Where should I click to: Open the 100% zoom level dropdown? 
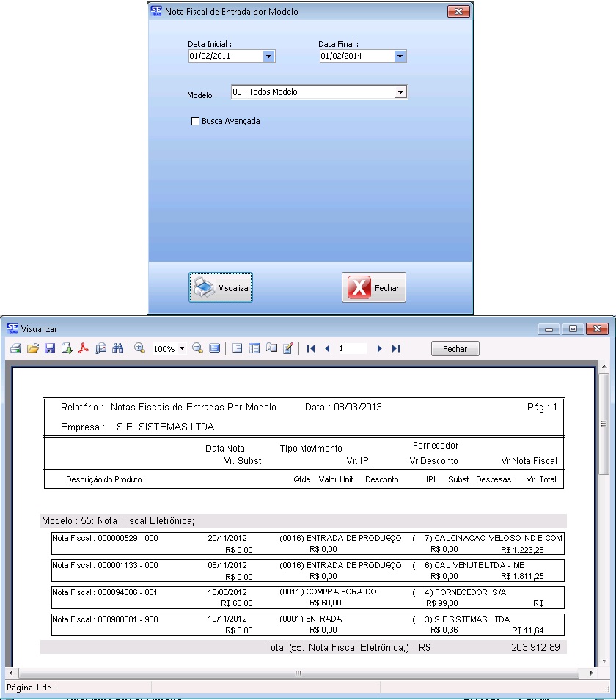(x=182, y=349)
